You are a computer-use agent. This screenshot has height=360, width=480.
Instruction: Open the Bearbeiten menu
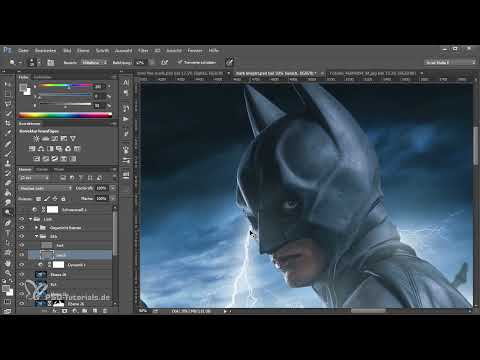point(45,50)
